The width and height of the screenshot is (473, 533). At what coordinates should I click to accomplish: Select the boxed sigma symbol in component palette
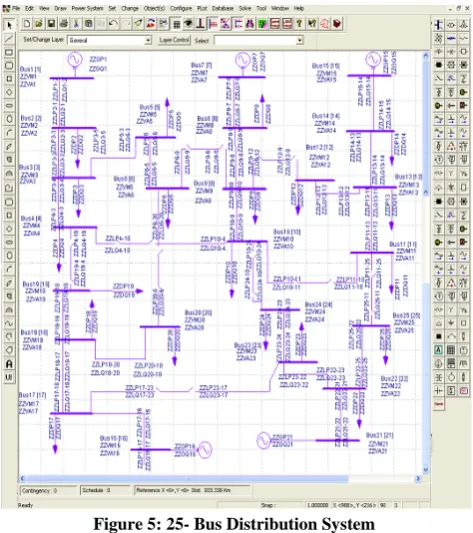(451, 391)
